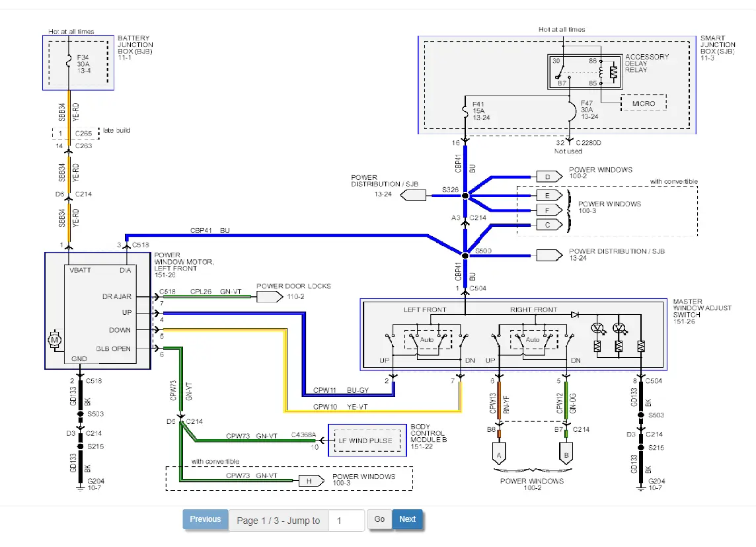Select off-page connector F
Image resolution: width=756 pixels, height=547 pixels.
[x=549, y=210]
